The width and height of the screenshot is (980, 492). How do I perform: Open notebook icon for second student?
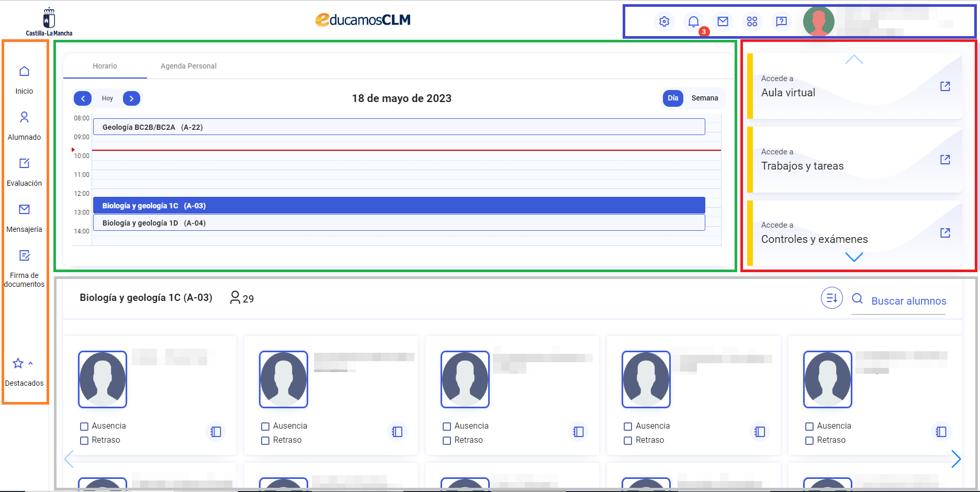pos(397,432)
